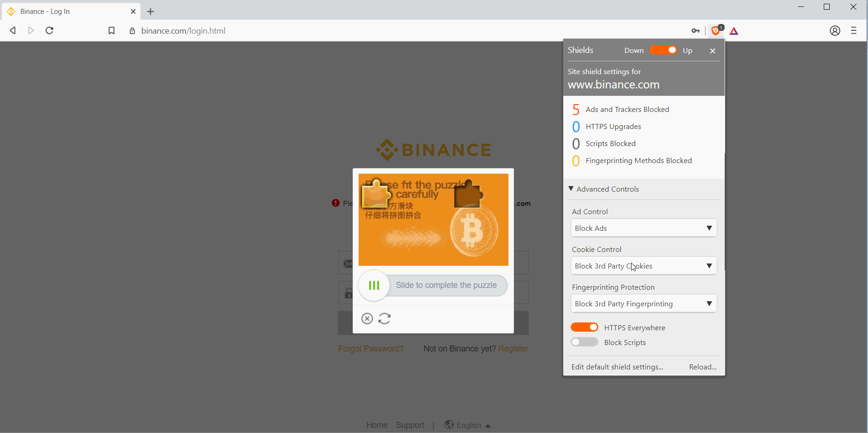Click the slide-to-complete puzzle handle

[x=374, y=285]
